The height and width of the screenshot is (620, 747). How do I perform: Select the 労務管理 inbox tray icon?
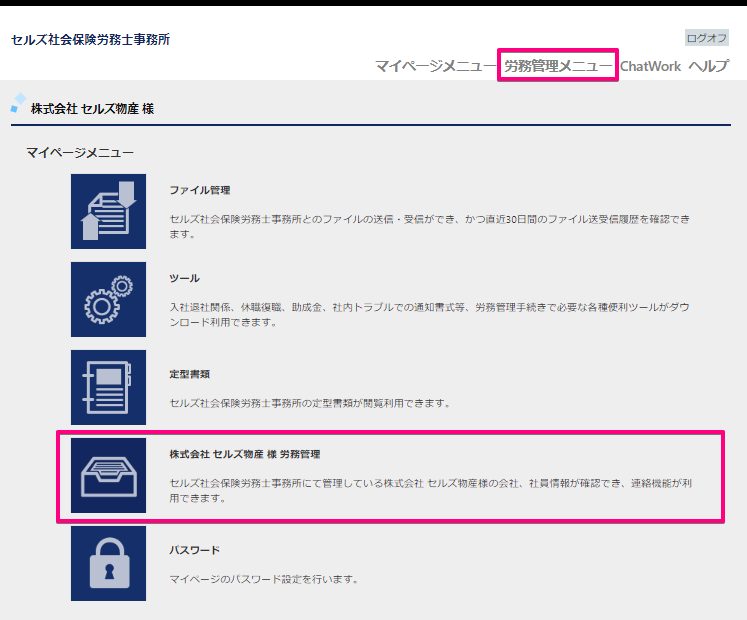(108, 476)
